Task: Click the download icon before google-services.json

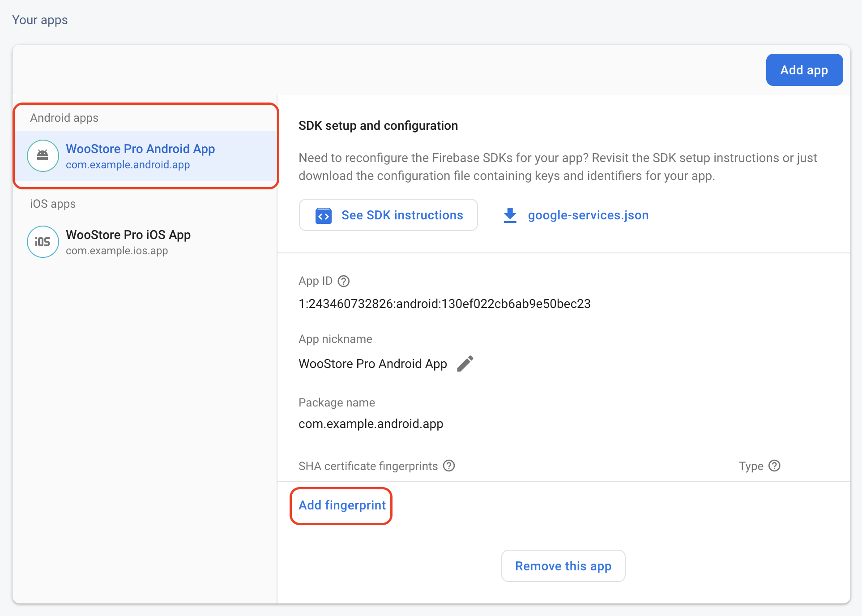Action: click(509, 215)
